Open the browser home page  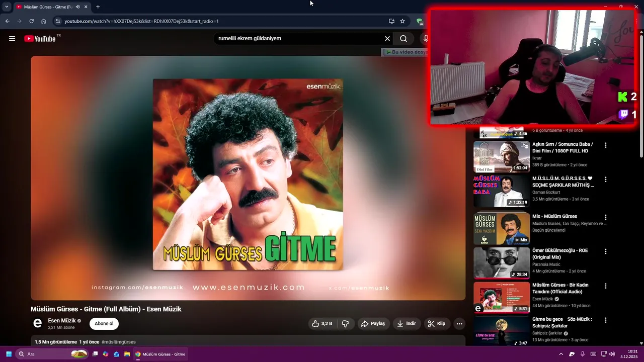tap(44, 21)
